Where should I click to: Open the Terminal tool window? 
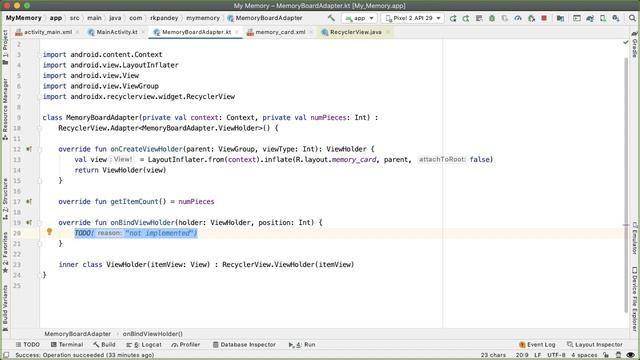(67, 344)
